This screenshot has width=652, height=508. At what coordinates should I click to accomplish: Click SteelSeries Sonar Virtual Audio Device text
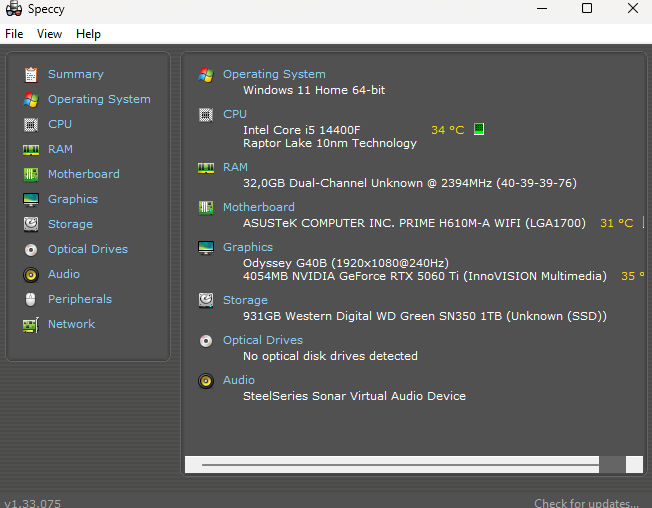tap(354, 396)
